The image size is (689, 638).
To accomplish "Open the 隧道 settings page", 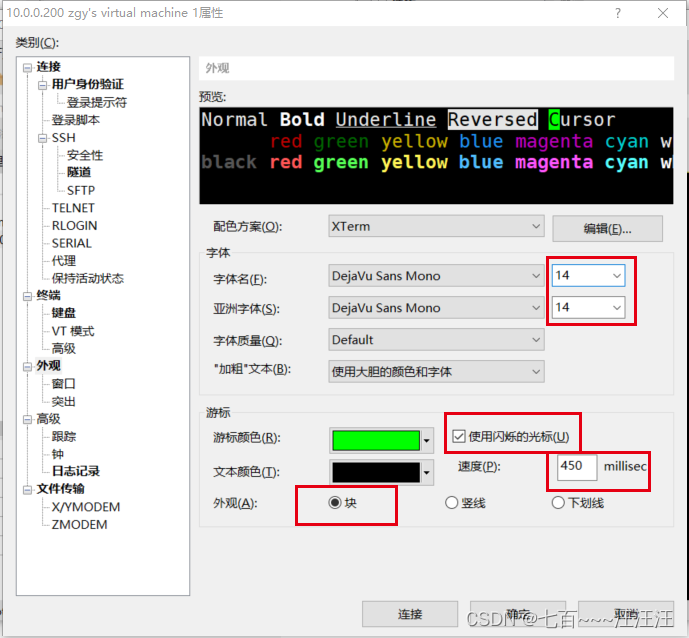I will click(79, 172).
